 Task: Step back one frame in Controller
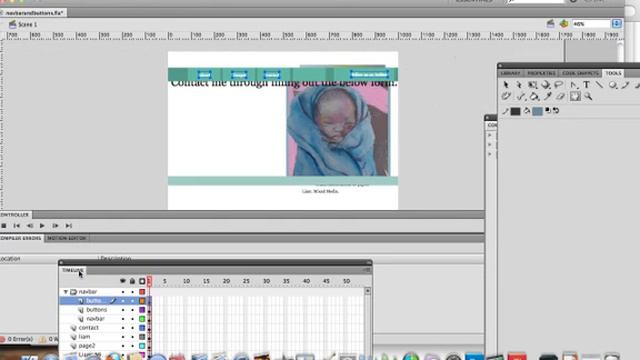(30, 226)
